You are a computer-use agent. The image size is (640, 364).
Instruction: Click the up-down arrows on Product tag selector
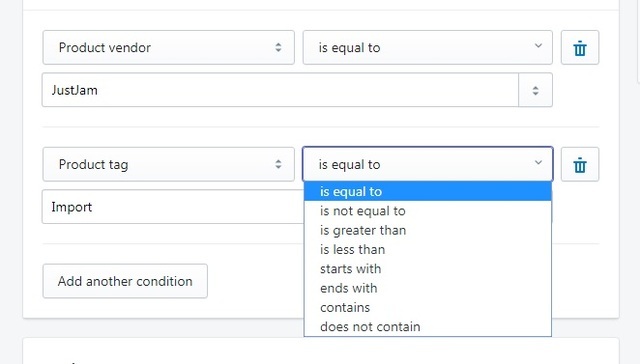[x=278, y=164]
